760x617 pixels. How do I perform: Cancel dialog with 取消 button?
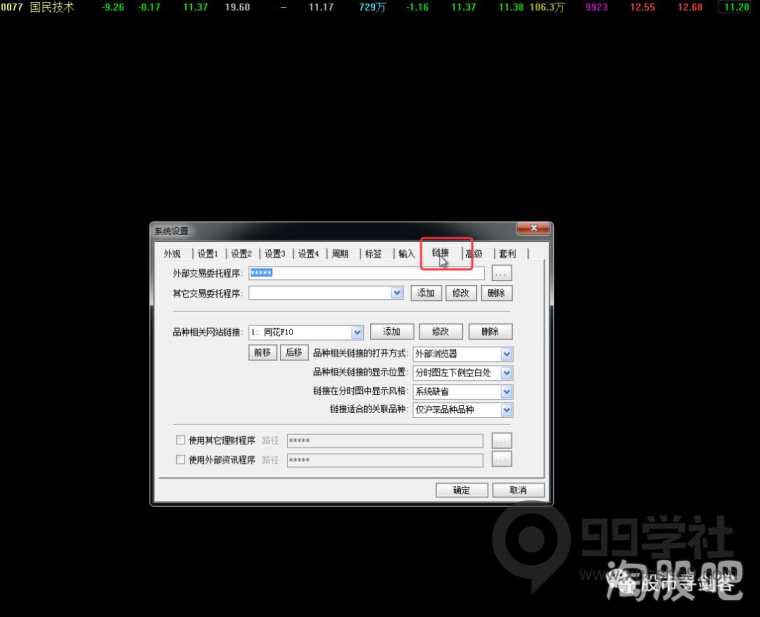518,490
